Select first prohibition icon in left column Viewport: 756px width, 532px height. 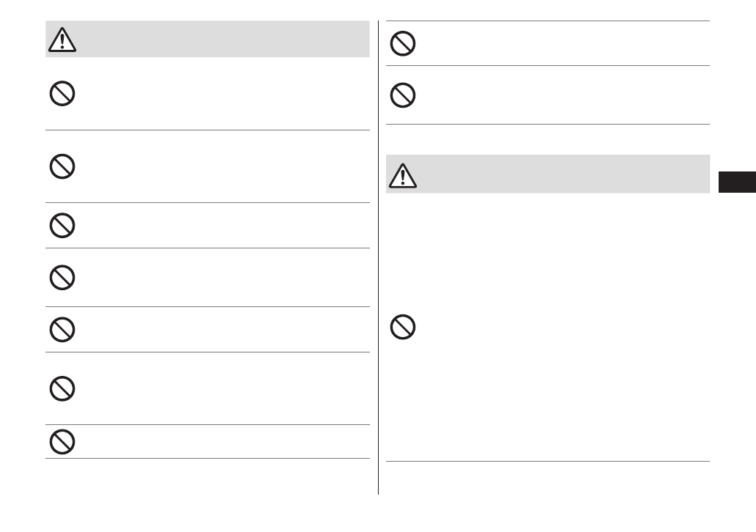pos(62,94)
